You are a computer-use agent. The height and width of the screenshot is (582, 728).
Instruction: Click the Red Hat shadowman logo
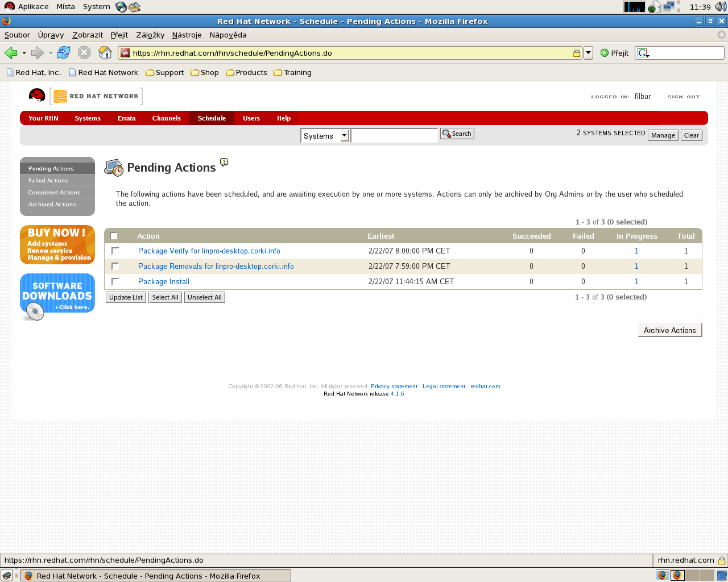pyautogui.click(x=37, y=96)
